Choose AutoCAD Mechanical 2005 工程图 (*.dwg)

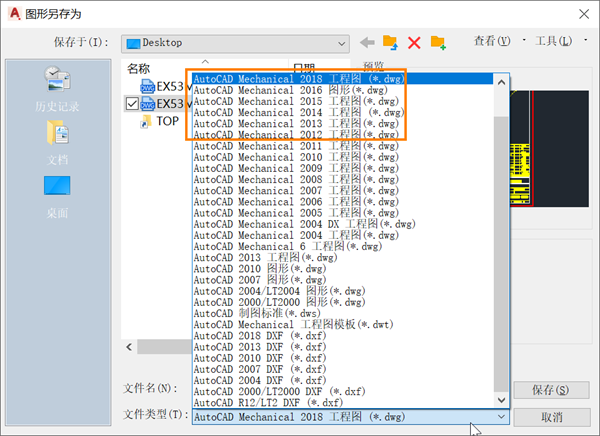343,212
